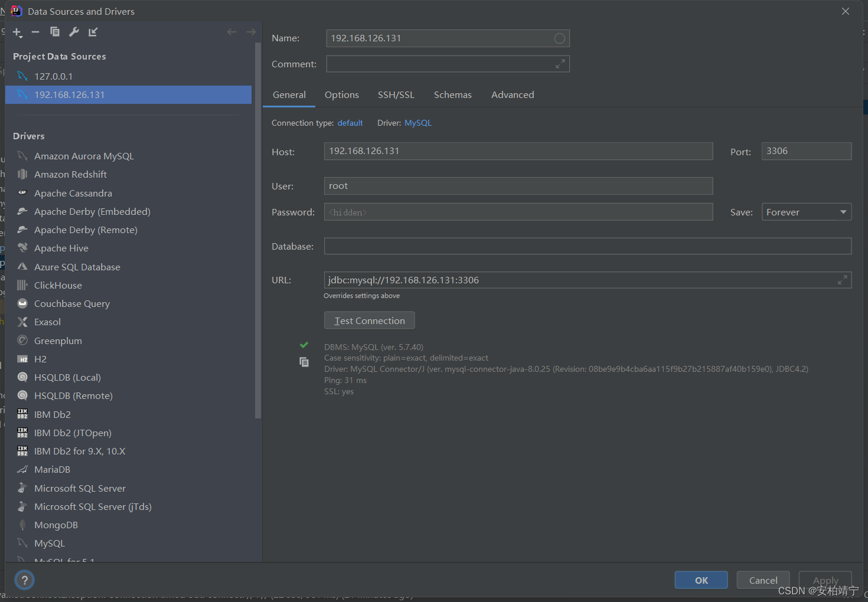Open the SSH/SSL tab
868x602 pixels.
[396, 94]
